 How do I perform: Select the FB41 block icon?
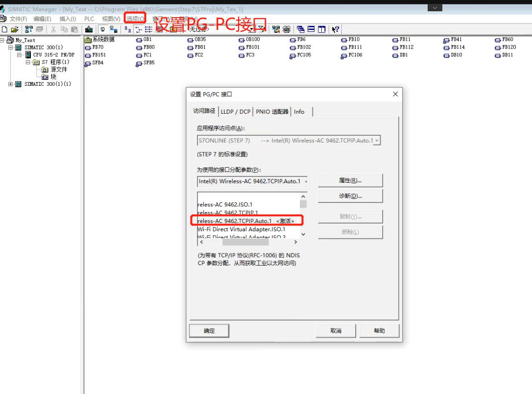[446, 40]
